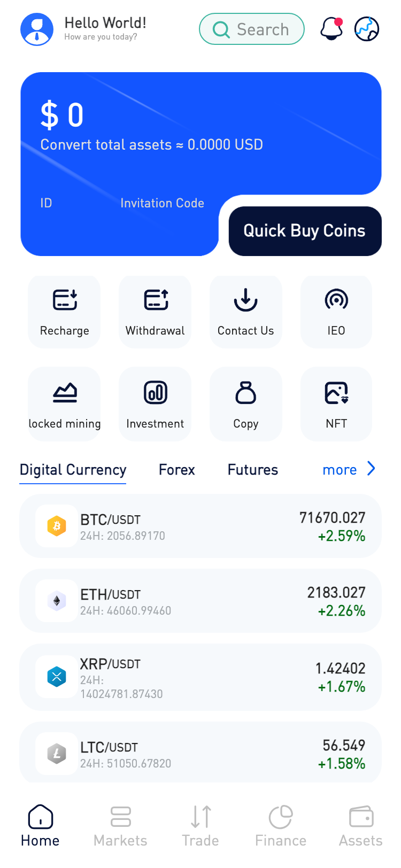Open the BTC/USDT market row
The width and height of the screenshot is (401, 868).
[200, 526]
